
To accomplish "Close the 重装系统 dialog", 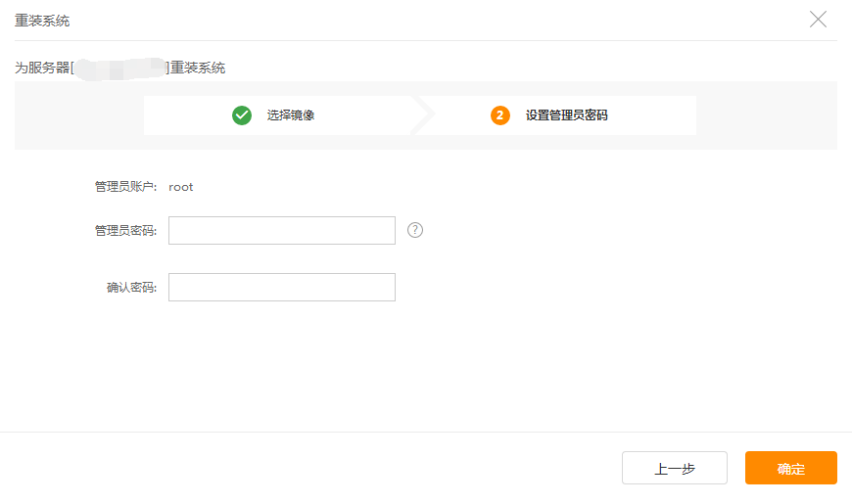I will [x=818, y=20].
